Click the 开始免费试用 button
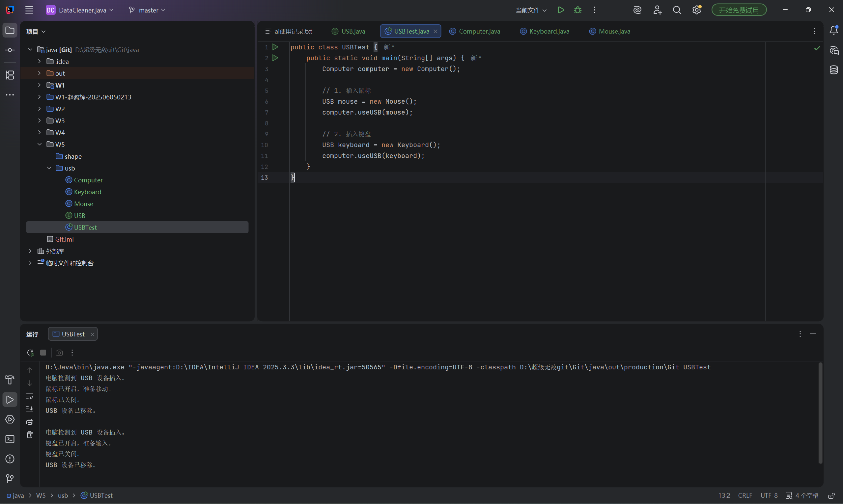Viewport: 843px width, 504px height. pos(739,10)
